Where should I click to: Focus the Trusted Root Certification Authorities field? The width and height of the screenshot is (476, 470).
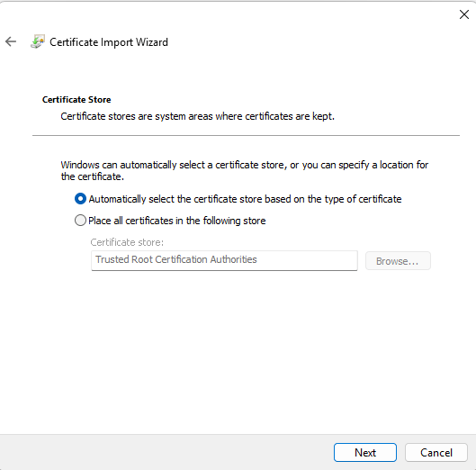224,260
